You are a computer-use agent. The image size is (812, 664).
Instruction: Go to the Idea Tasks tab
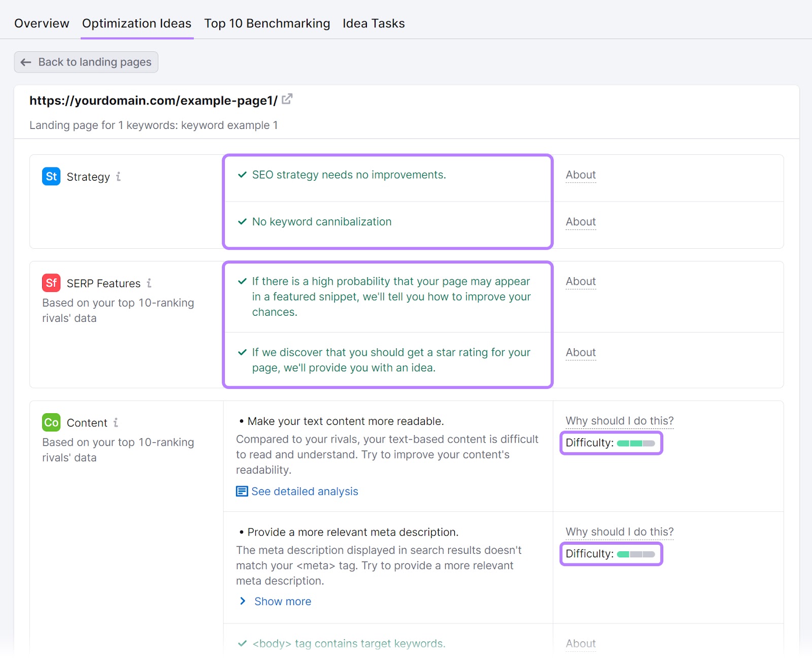pyautogui.click(x=374, y=23)
